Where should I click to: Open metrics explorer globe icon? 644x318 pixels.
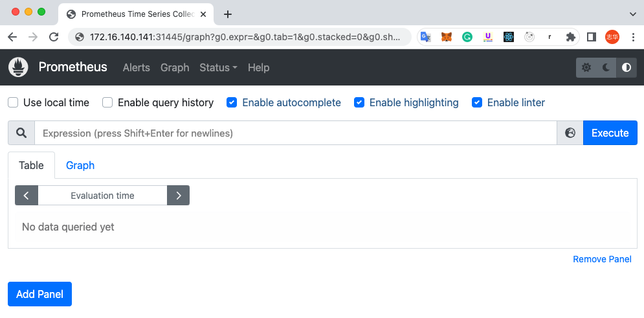(x=570, y=133)
